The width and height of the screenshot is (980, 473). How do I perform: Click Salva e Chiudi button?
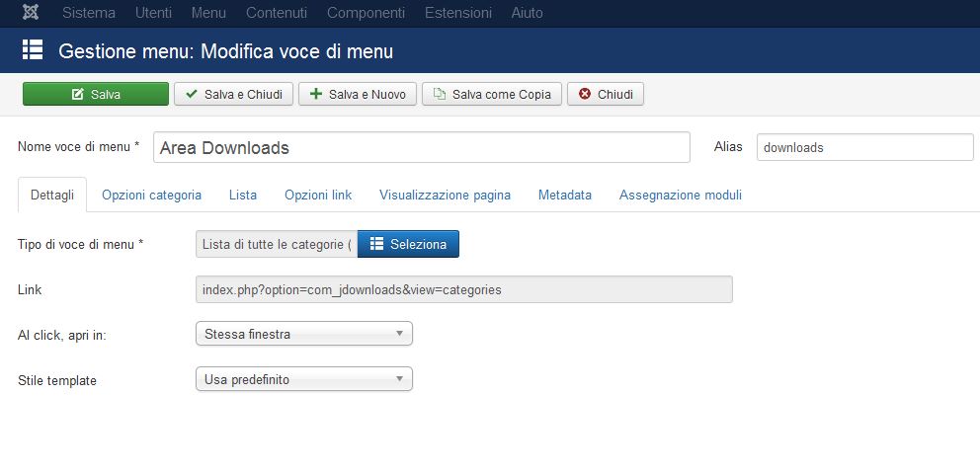coord(234,94)
